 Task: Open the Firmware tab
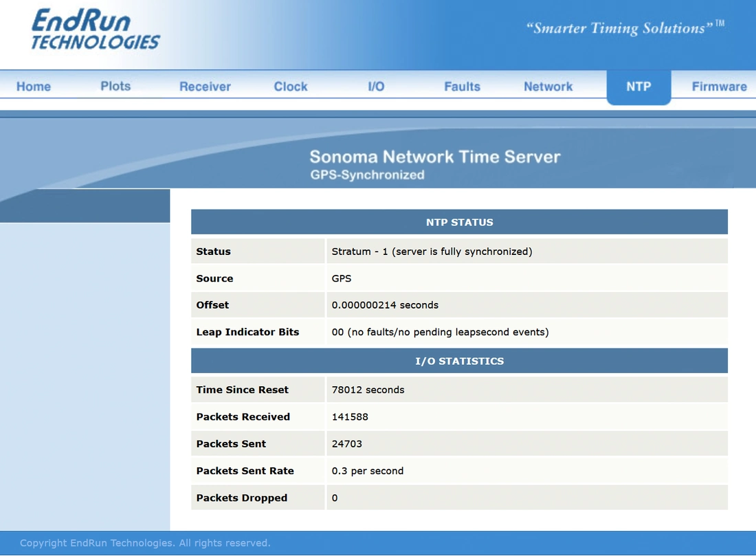[x=720, y=87]
